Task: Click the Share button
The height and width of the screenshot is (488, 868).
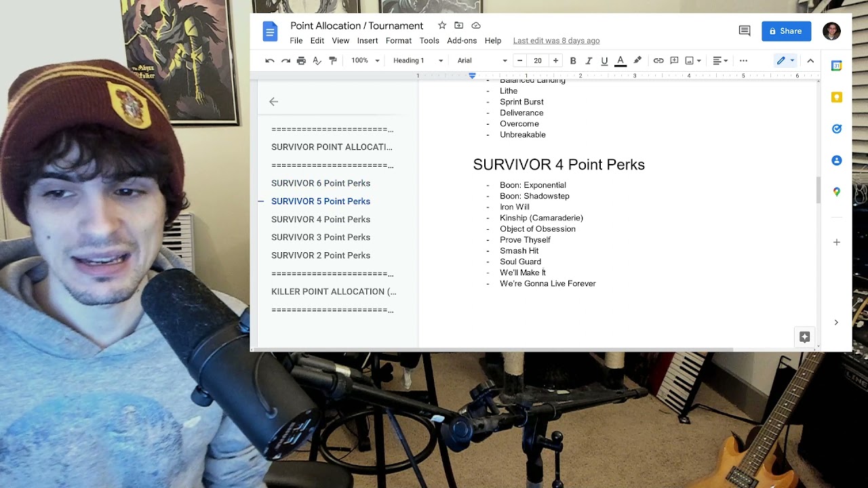Action: [786, 31]
